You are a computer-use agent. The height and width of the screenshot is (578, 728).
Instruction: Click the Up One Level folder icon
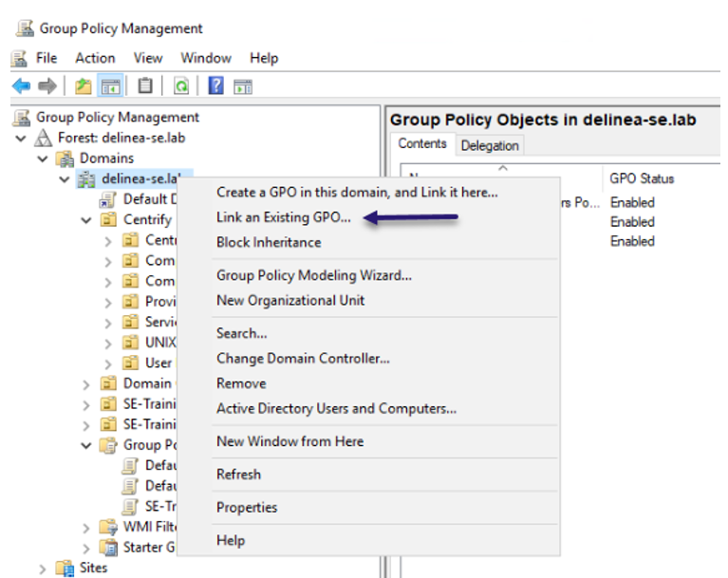(84, 86)
